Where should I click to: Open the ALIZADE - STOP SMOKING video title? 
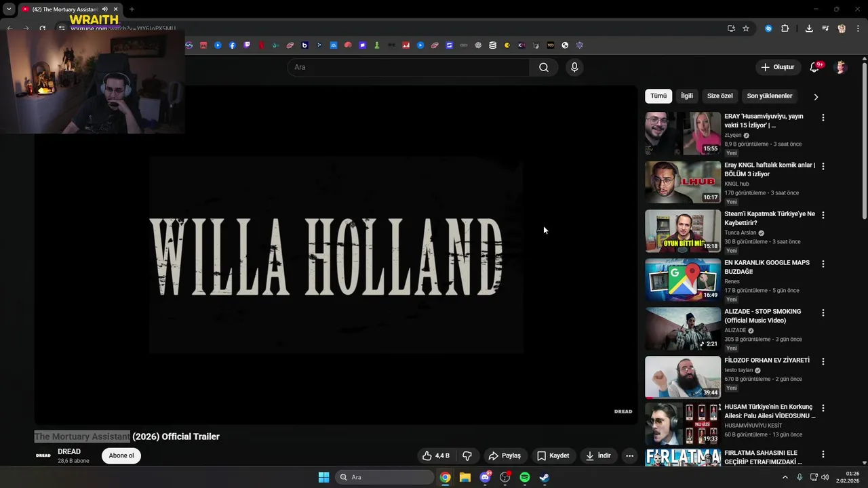763,316
